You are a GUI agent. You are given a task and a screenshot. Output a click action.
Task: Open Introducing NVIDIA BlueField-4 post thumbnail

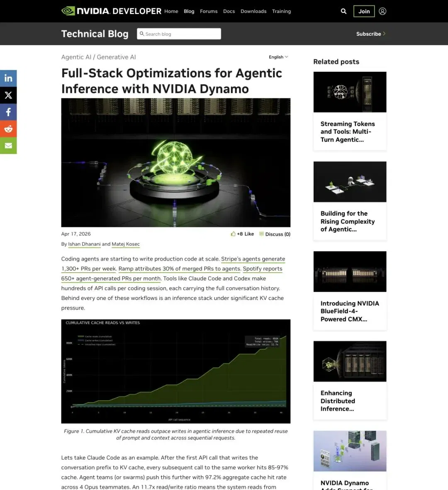(x=350, y=271)
